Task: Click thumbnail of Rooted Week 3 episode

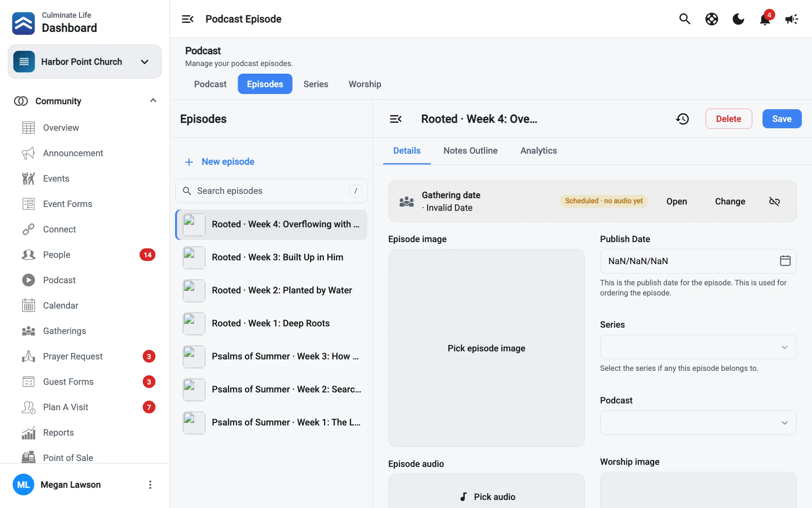Action: pos(194,257)
